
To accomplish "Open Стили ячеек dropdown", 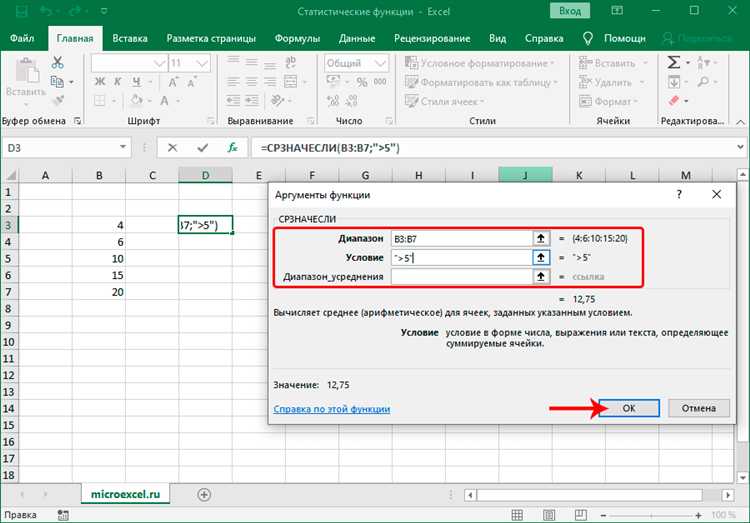I will [x=445, y=101].
